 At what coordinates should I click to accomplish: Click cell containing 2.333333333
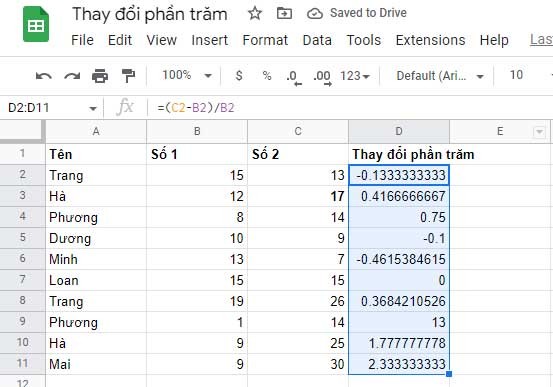click(399, 364)
